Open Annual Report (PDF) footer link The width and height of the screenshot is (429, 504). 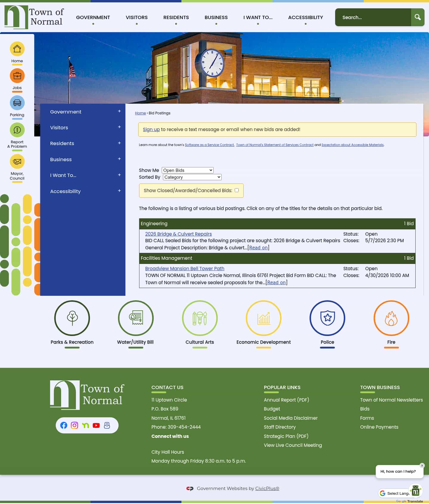pyautogui.click(x=286, y=400)
